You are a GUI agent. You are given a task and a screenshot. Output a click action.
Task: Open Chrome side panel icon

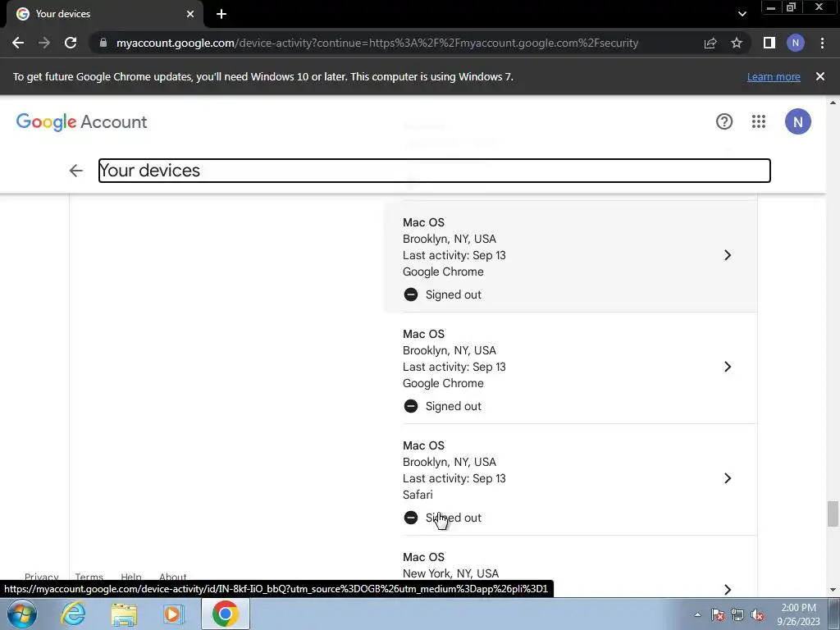click(769, 43)
